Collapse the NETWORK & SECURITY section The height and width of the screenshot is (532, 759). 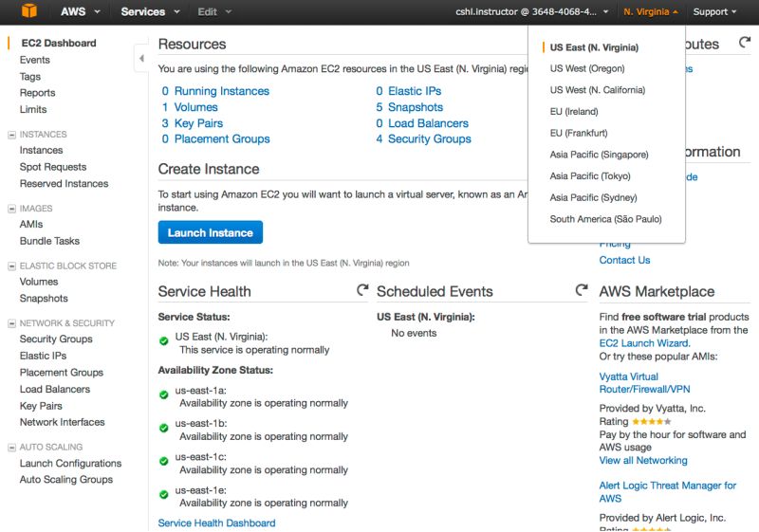(x=11, y=323)
